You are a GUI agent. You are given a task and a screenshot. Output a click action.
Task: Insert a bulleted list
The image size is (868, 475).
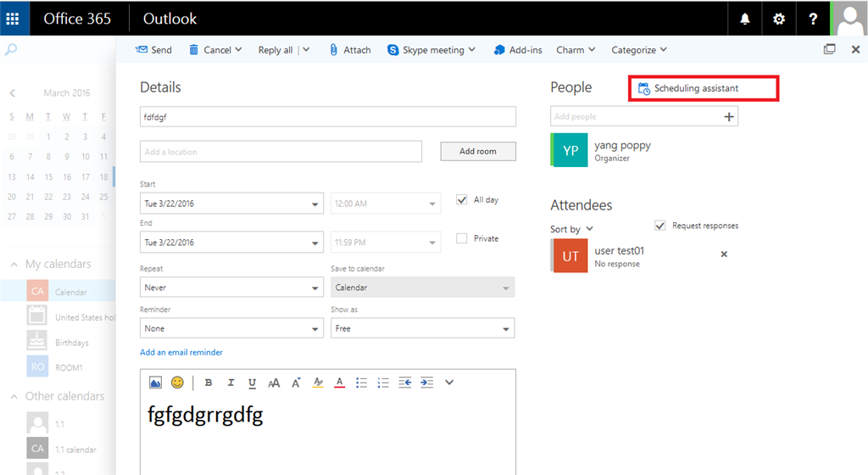pos(361,383)
